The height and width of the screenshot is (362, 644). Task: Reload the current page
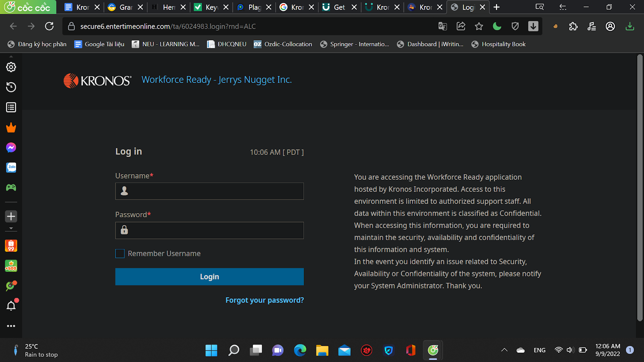pos(50,26)
